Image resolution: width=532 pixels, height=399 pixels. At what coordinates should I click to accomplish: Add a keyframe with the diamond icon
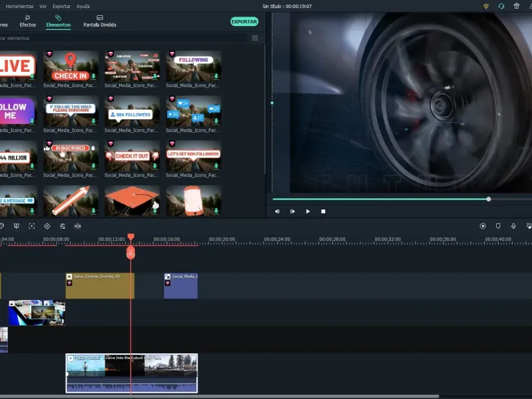click(x=47, y=226)
